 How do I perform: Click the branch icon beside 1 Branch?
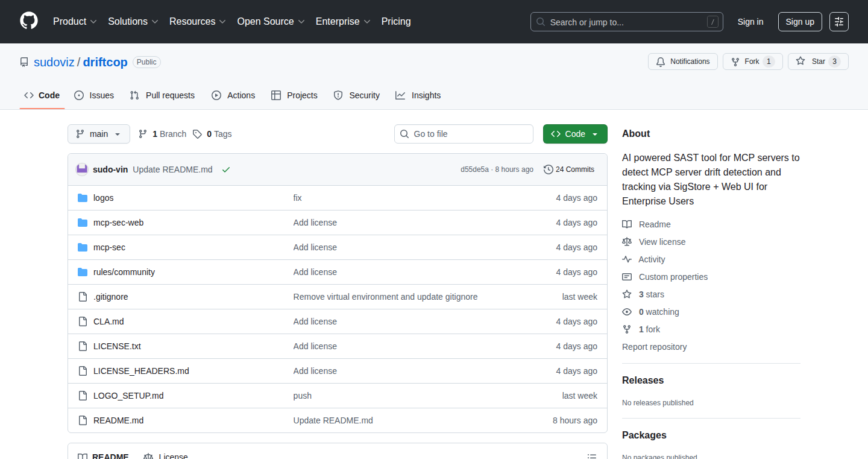[x=143, y=134]
